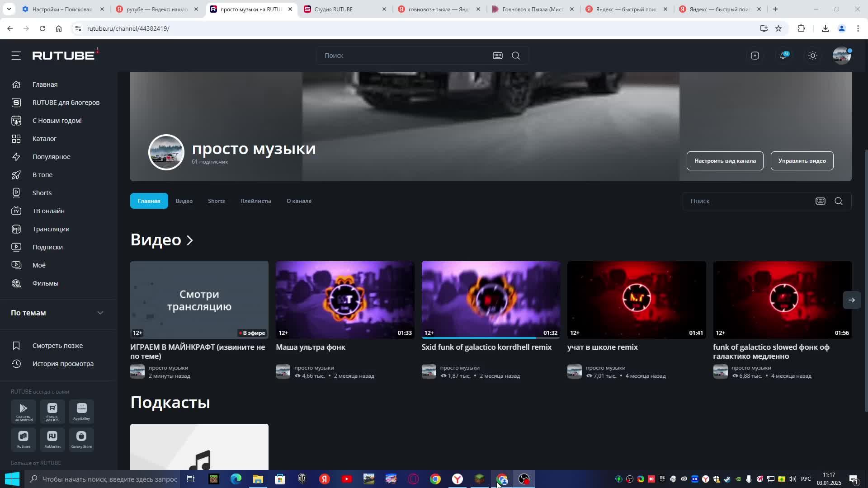Open С Новым годом! section

coord(58,121)
